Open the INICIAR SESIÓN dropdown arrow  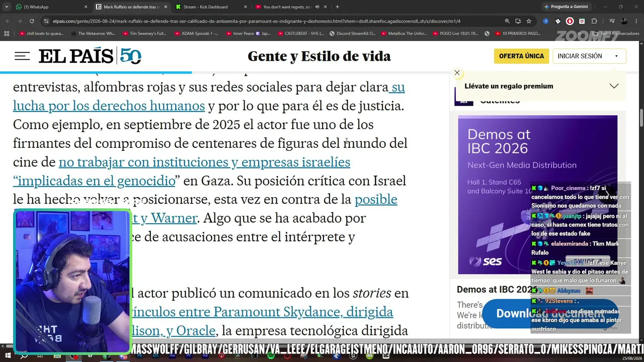coord(616,56)
